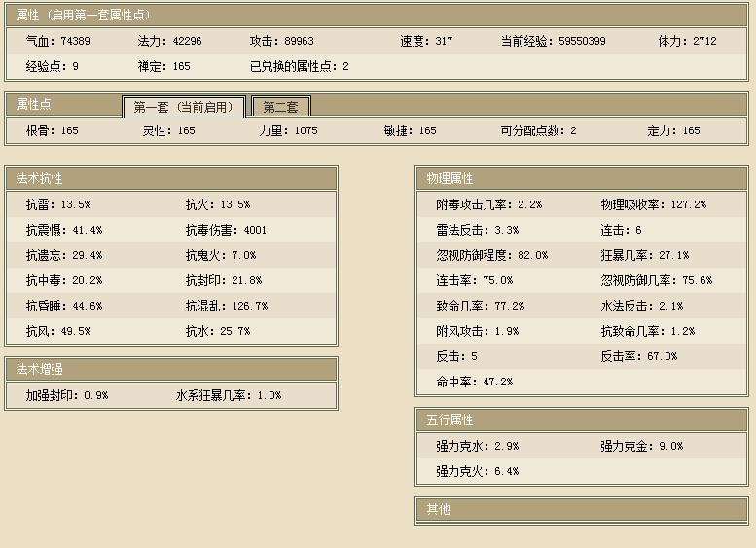Viewport: 756px width, 548px height.
Task: Toggle the 法术增强 section header
Action: [171, 370]
